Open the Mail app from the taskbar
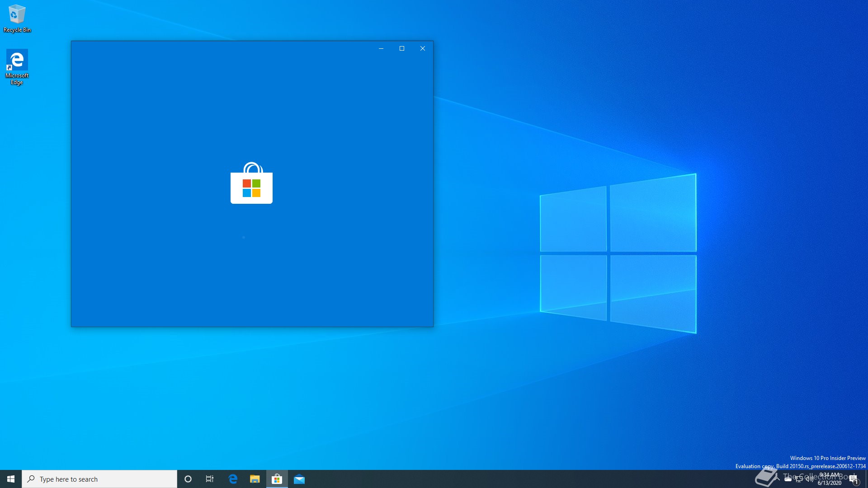 click(x=299, y=479)
